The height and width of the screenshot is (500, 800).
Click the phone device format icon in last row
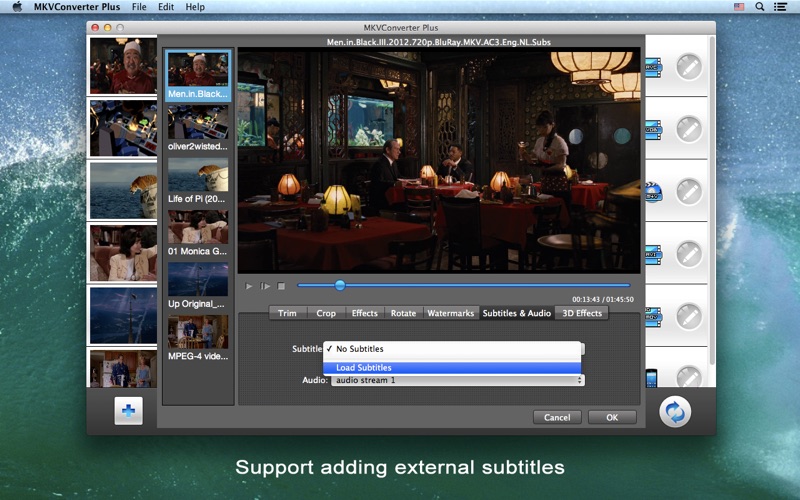click(x=652, y=378)
